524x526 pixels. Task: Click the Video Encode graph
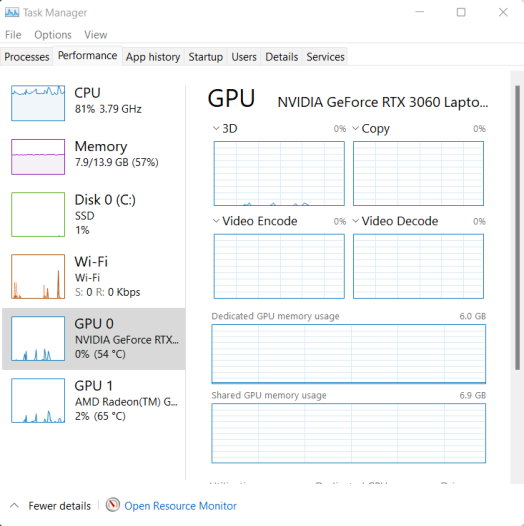279,266
